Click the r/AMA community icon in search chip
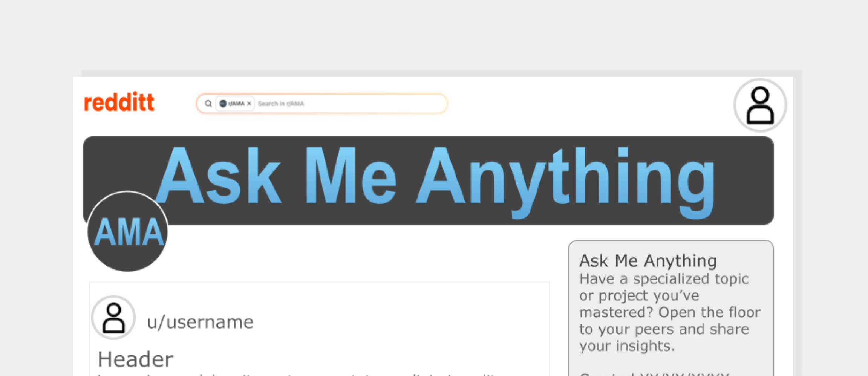This screenshot has width=868, height=376. coord(223,104)
